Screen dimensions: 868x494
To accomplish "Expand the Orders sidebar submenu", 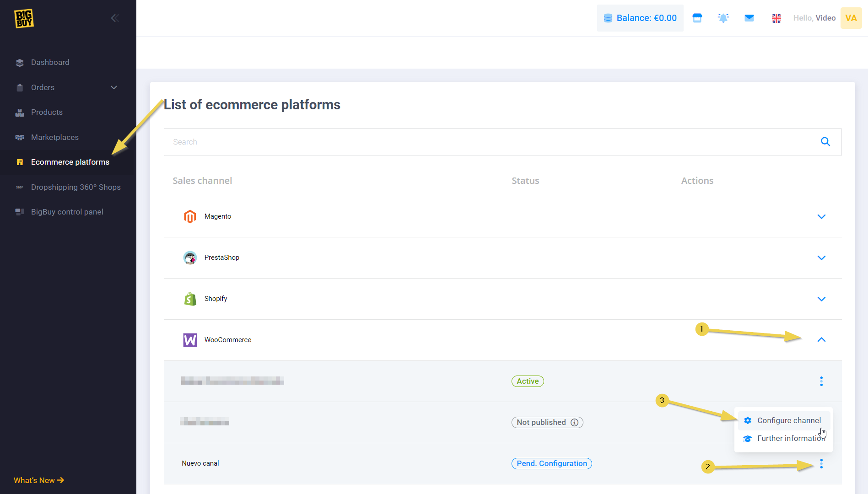I will [114, 87].
